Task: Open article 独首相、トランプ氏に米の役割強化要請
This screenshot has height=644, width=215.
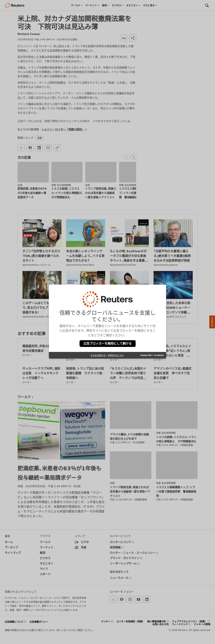Action: [85, 373]
